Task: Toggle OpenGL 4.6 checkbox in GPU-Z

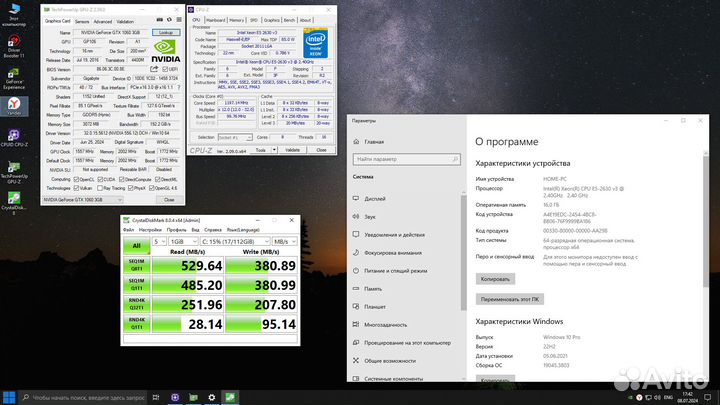Action: pyautogui.click(x=152, y=188)
